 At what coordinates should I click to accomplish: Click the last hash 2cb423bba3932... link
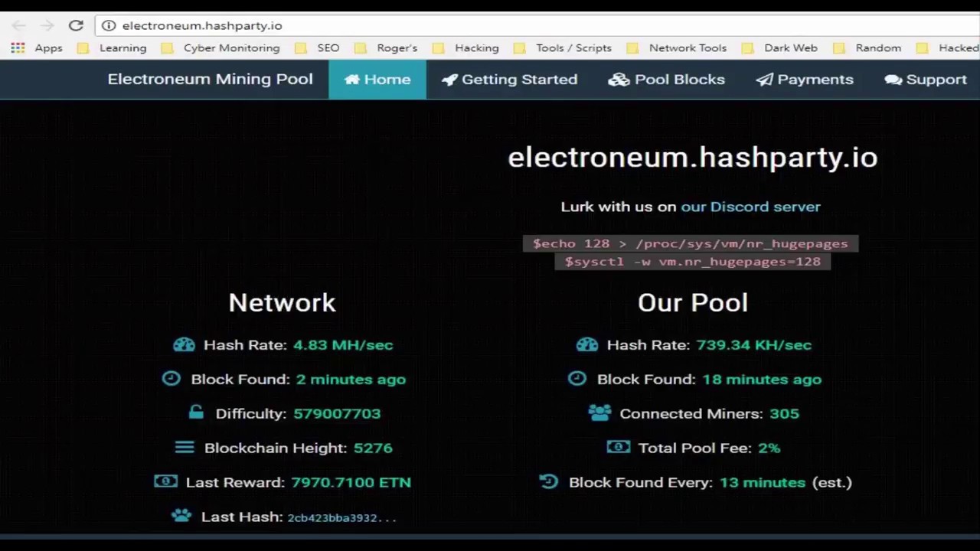[x=341, y=517]
